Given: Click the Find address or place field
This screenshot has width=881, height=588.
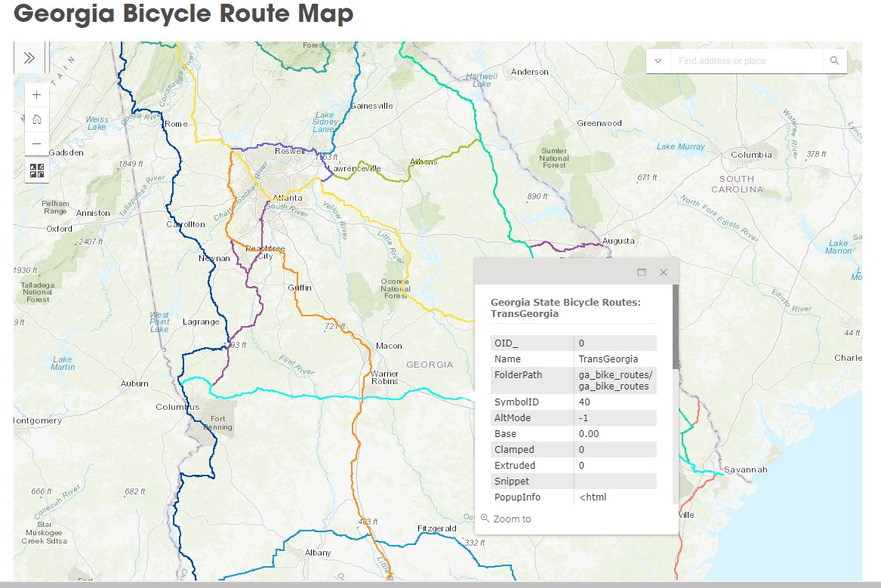Looking at the screenshot, I should pos(744,60).
